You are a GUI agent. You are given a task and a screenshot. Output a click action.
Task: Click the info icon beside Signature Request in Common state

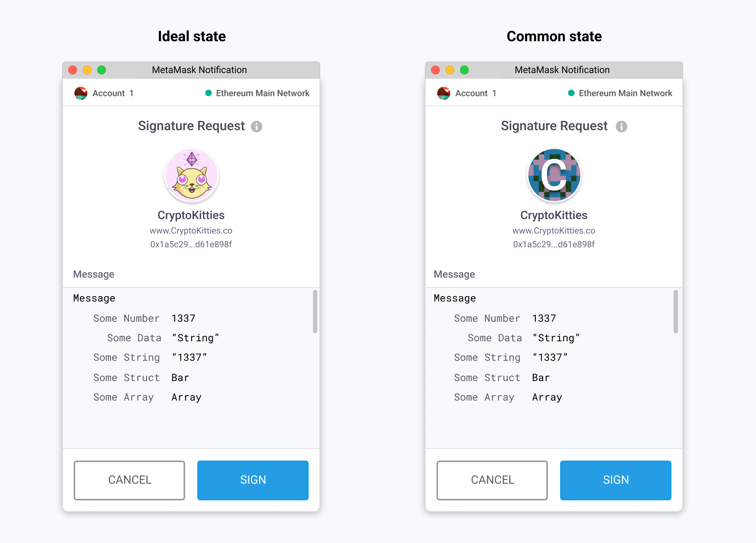click(x=621, y=127)
